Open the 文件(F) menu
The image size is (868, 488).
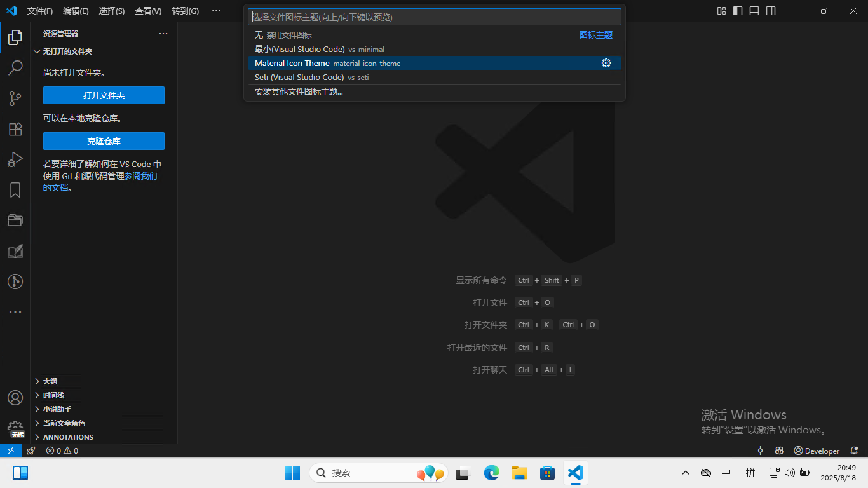click(40, 11)
